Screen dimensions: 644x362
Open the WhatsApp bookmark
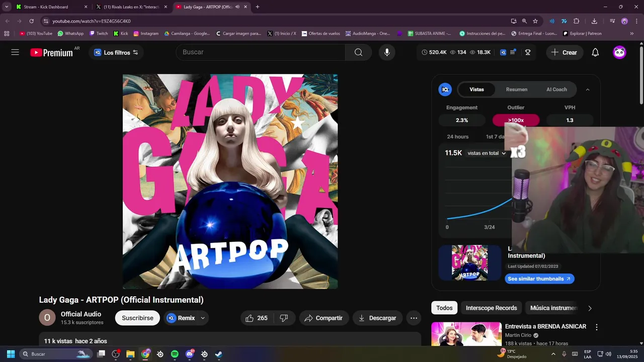[x=70, y=34]
